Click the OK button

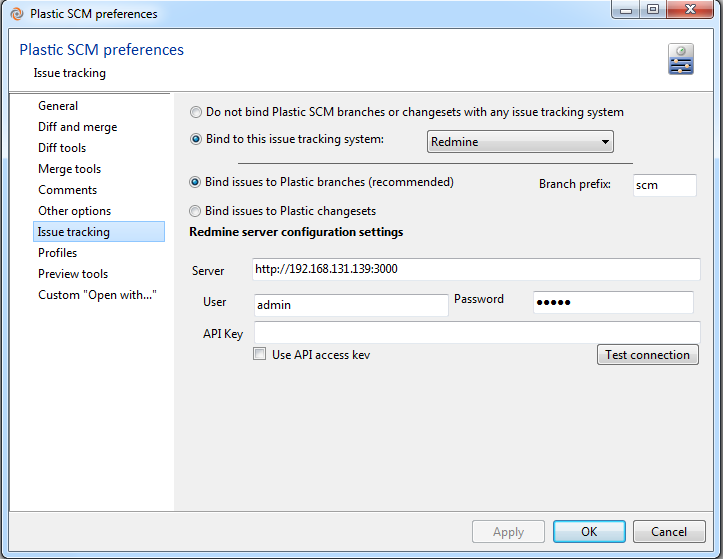(x=589, y=532)
